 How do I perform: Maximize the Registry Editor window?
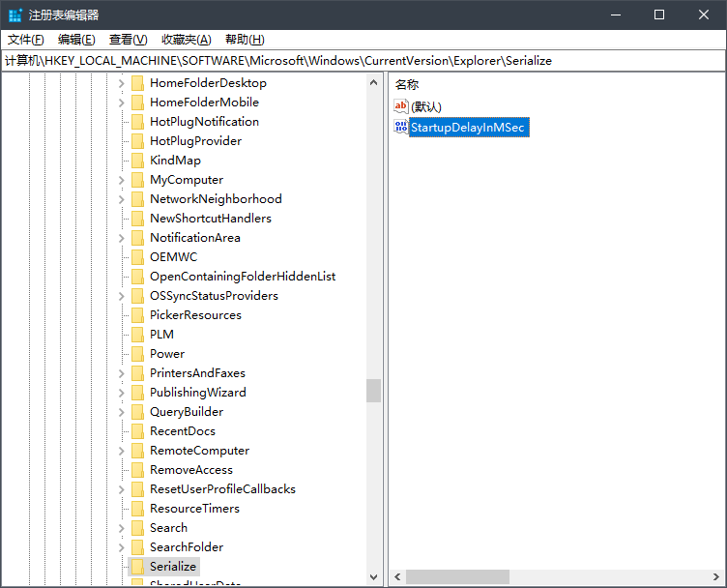(x=659, y=15)
